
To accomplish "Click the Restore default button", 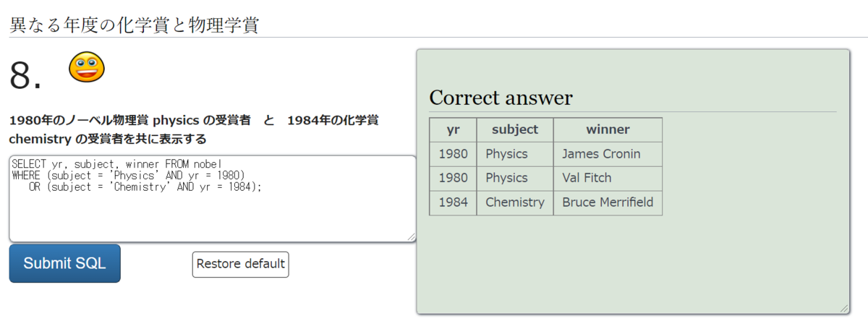I will tap(240, 264).
